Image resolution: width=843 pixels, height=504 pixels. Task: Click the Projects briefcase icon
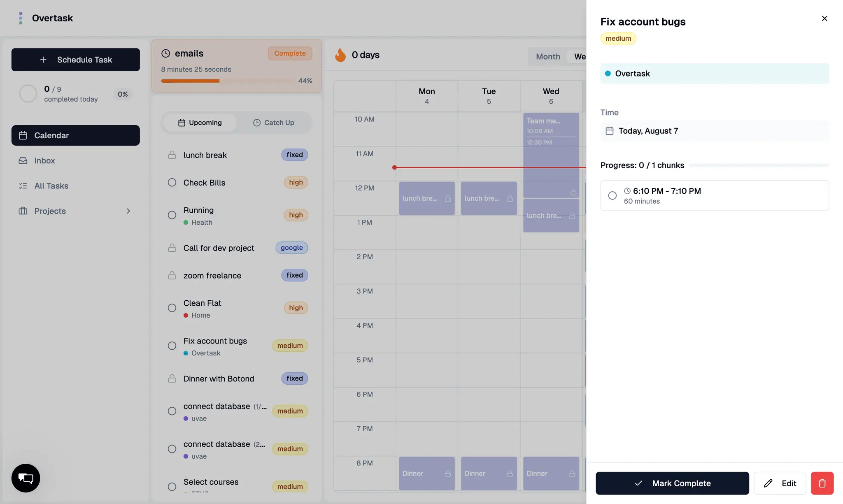(23, 211)
